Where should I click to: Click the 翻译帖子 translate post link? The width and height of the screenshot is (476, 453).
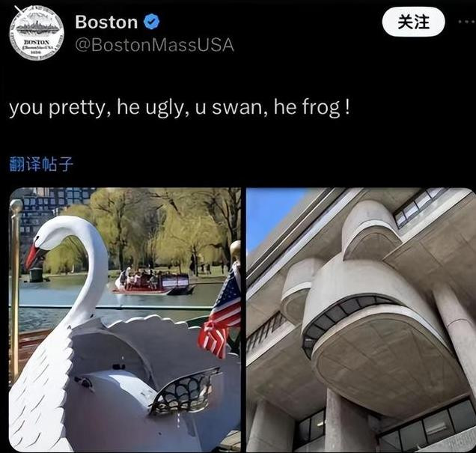pos(42,164)
